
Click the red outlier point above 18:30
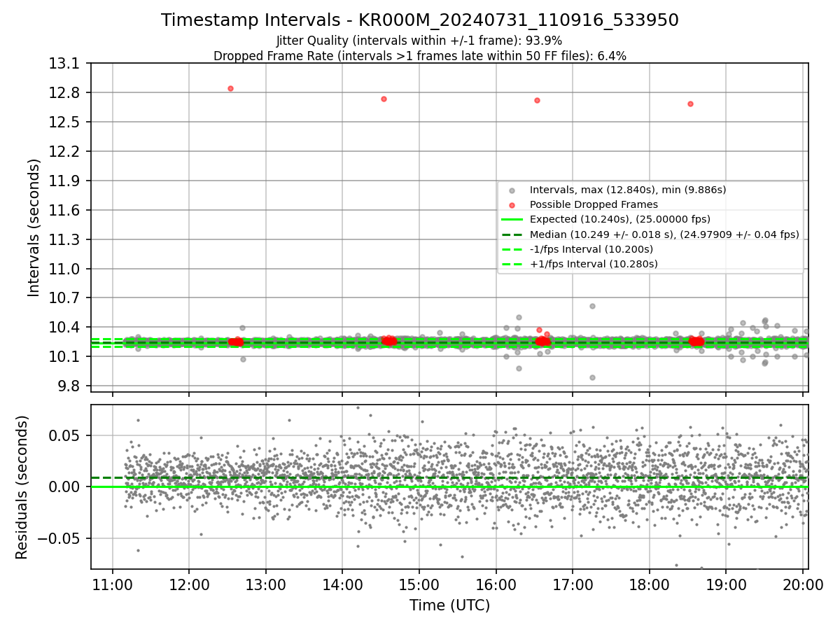[690, 104]
